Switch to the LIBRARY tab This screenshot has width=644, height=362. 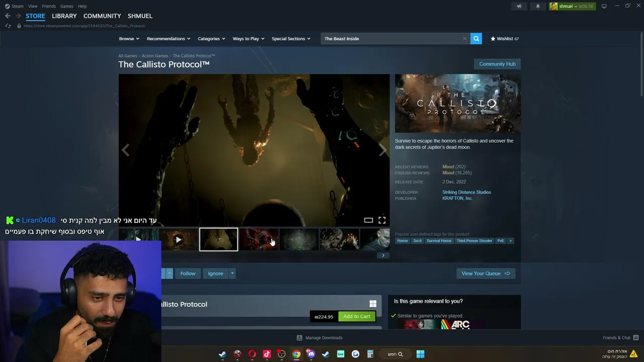pos(64,16)
